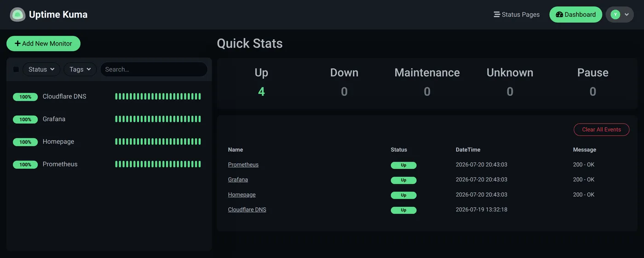
Task: Go to the Dashboard tab
Action: click(x=575, y=15)
